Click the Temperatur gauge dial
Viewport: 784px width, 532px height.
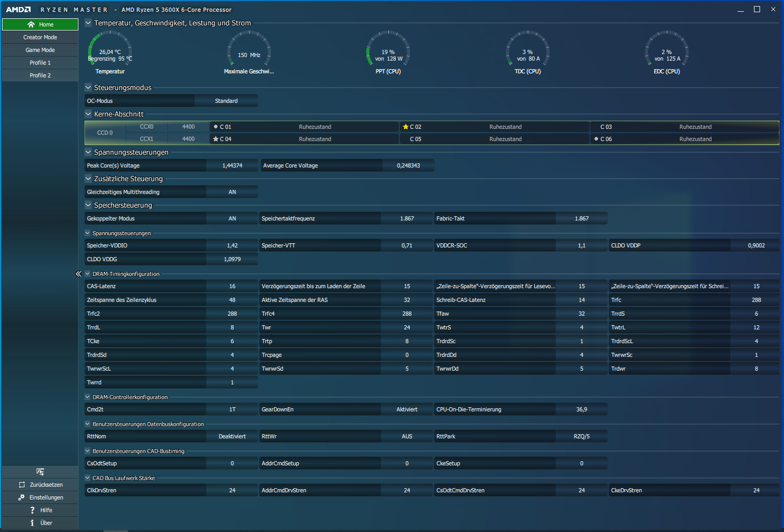[x=110, y=49]
